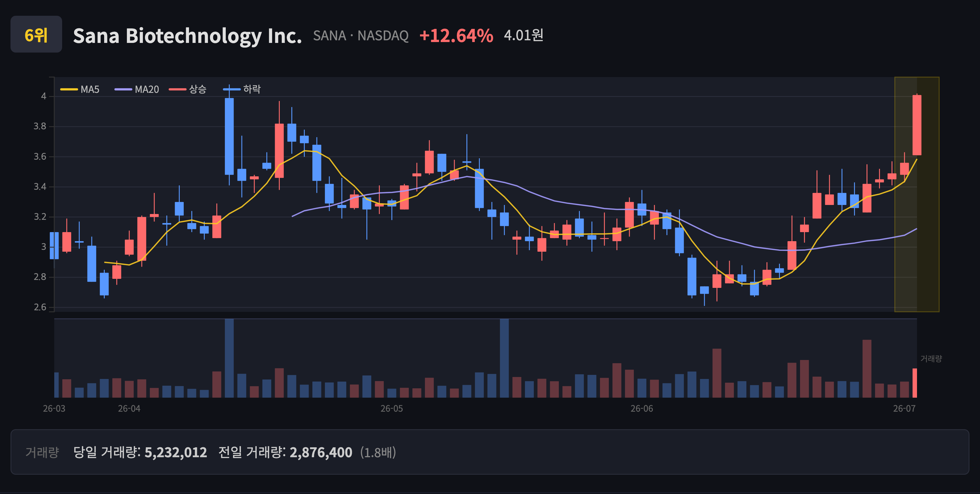Click the 26-03 date axis label
Screen dimensions: 980x494
click(54, 409)
